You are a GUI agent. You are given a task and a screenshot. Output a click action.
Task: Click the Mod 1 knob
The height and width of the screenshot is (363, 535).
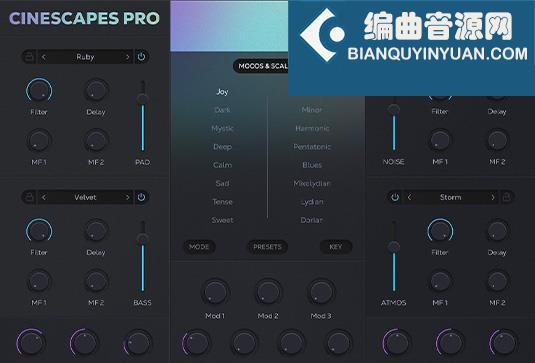(215, 292)
